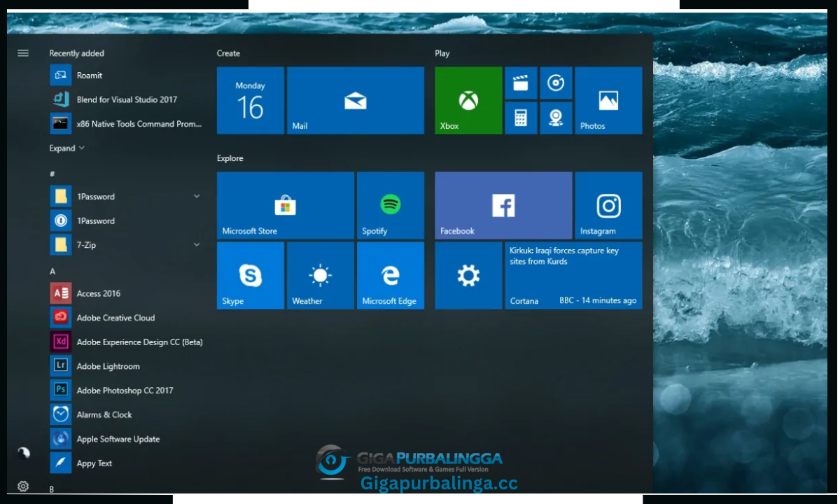840x504 pixels.
Task: Open Appy Text app
Action: coord(126,463)
